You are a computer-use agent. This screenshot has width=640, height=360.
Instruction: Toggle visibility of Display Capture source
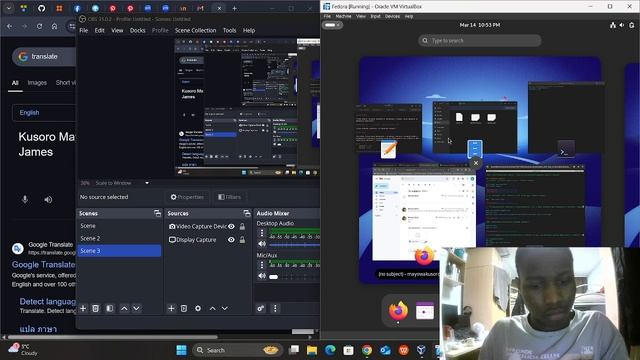pyautogui.click(x=231, y=240)
